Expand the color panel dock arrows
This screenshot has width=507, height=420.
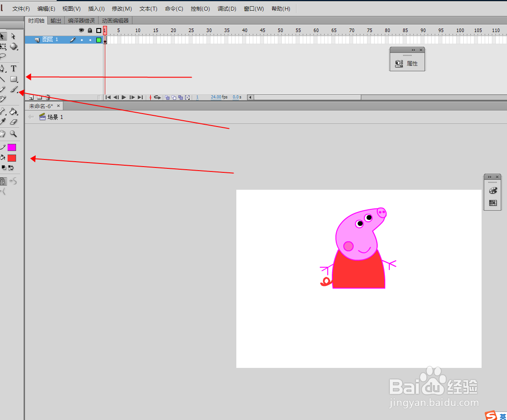490,177
